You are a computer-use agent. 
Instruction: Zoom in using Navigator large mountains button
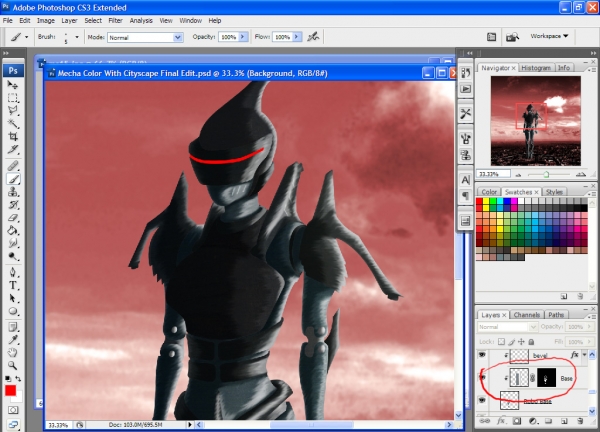[581, 174]
